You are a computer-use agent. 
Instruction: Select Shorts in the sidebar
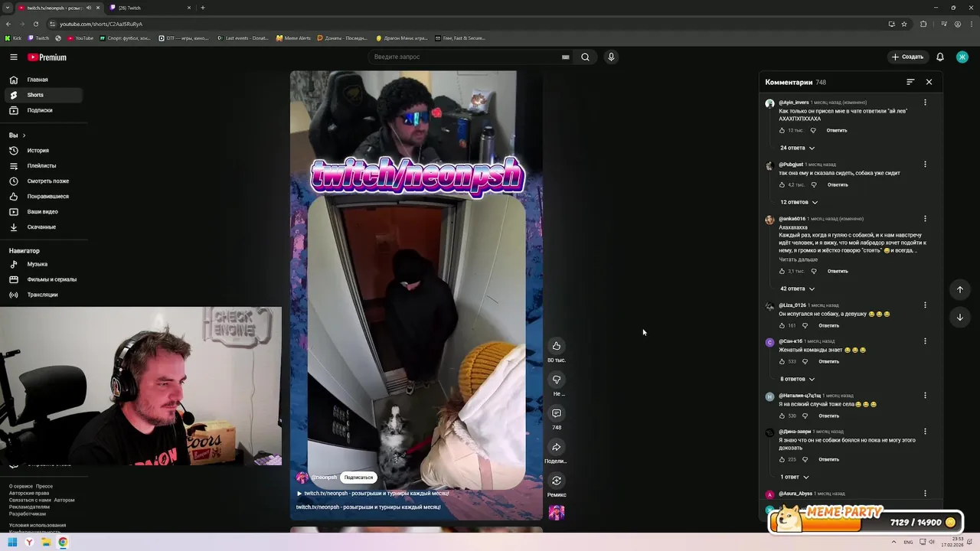[43, 95]
